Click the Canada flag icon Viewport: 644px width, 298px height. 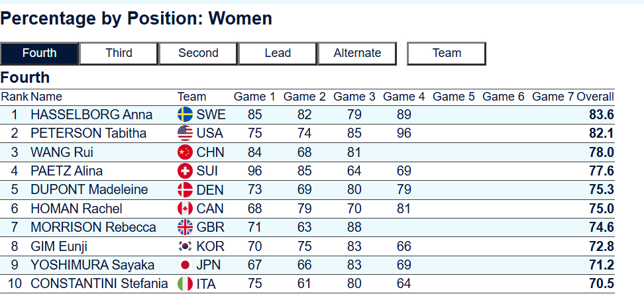(x=185, y=209)
